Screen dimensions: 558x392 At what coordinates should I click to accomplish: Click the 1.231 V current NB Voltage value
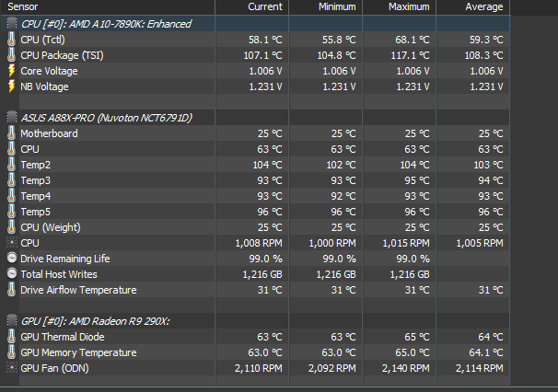click(265, 86)
